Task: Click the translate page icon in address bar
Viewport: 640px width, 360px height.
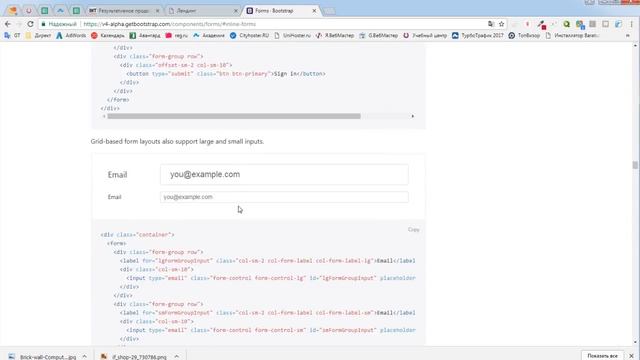Action: (491, 24)
